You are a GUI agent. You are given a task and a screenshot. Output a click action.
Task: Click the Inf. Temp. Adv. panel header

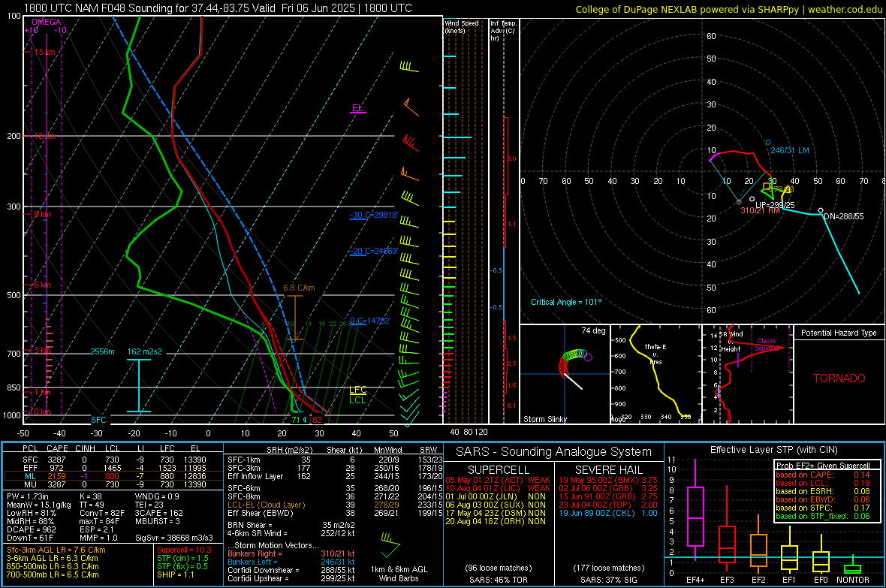[x=503, y=31]
